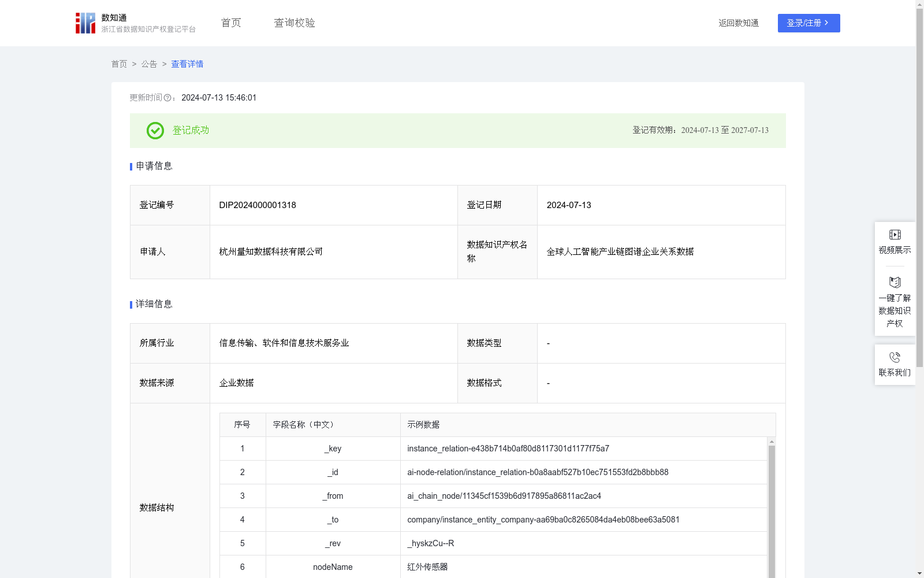This screenshot has width=924, height=578.
Task: Click the _key field row
Action: point(493,449)
